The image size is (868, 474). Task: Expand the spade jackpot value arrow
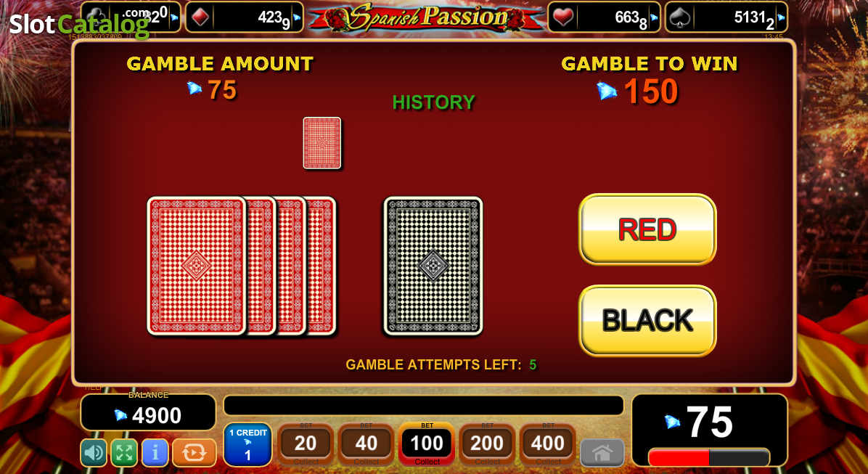tap(781, 17)
